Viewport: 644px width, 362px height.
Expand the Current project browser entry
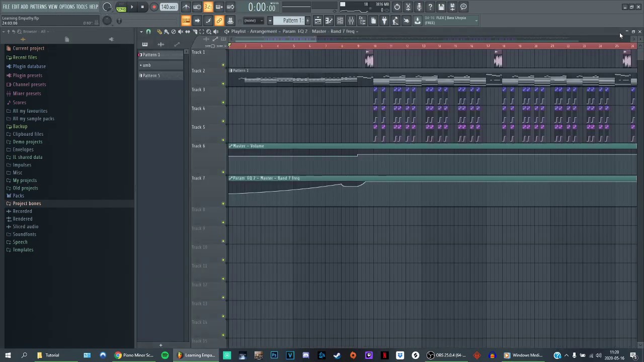click(x=28, y=48)
